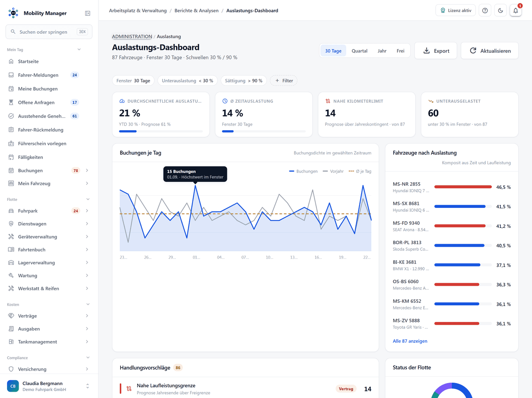Viewport: 532px width, 398px height.
Task: Click the Wartung wrench icon
Action: click(11, 276)
